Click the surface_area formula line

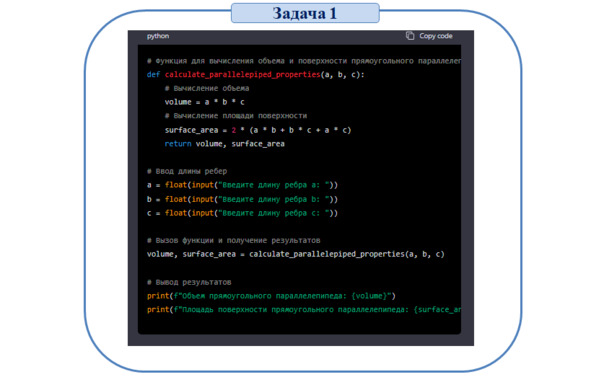pyautogui.click(x=258, y=130)
